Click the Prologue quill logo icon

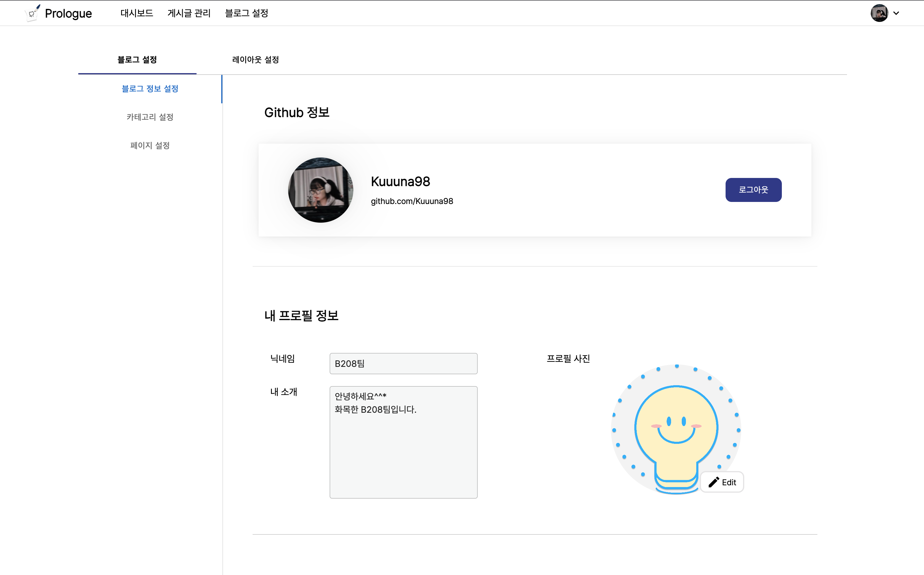[32, 13]
